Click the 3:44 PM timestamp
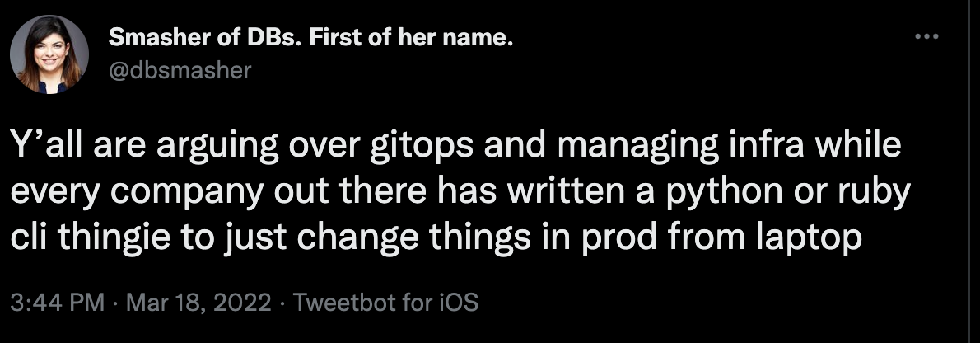This screenshot has width=980, height=343. (x=57, y=303)
